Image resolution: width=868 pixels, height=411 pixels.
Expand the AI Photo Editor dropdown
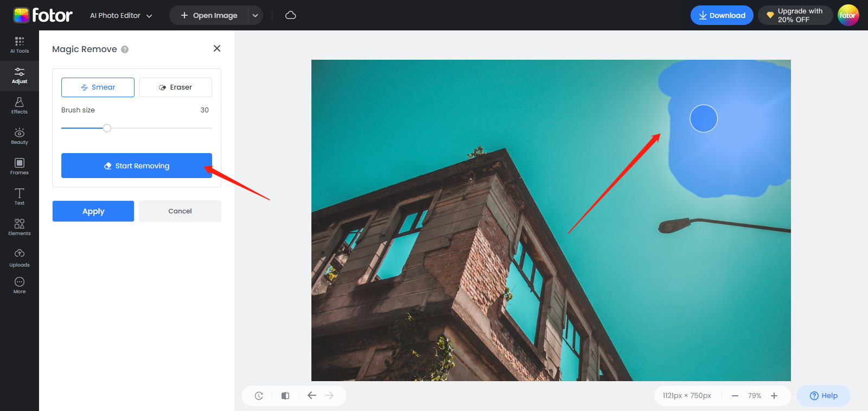click(x=121, y=16)
